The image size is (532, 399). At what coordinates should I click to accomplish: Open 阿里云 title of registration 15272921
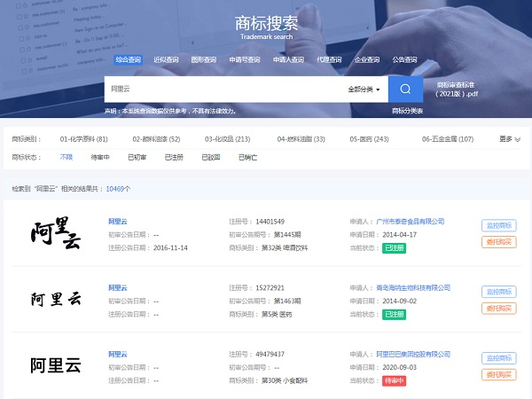(x=118, y=287)
